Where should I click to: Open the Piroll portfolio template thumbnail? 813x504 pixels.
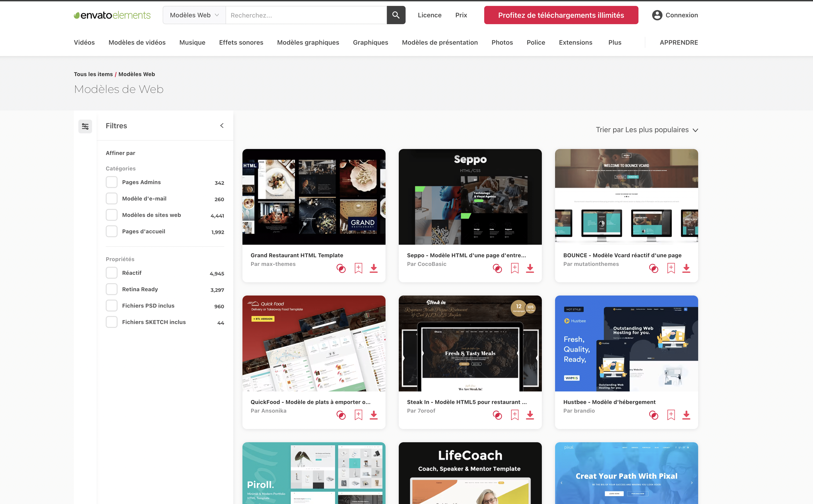(x=314, y=473)
